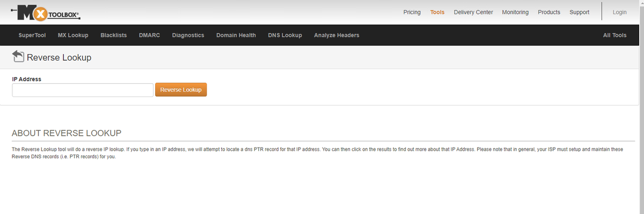Select the Diagnostics tab
The width and height of the screenshot is (644, 214).
[x=188, y=35]
